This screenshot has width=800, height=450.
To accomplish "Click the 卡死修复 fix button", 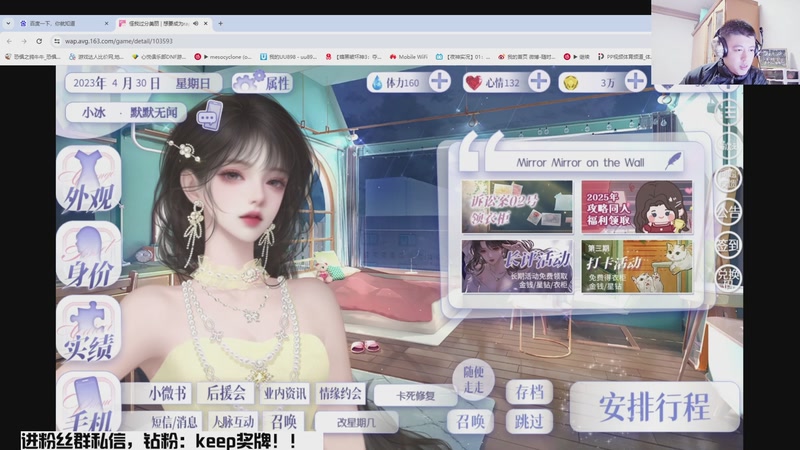I will coord(415,396).
